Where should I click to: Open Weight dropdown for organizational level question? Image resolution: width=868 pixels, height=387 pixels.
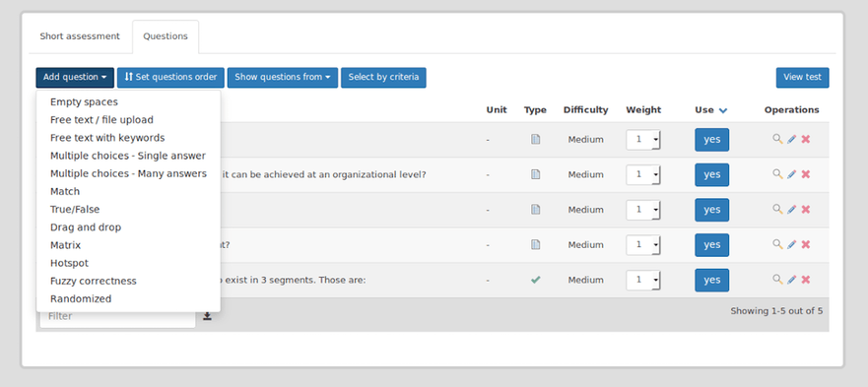[643, 174]
